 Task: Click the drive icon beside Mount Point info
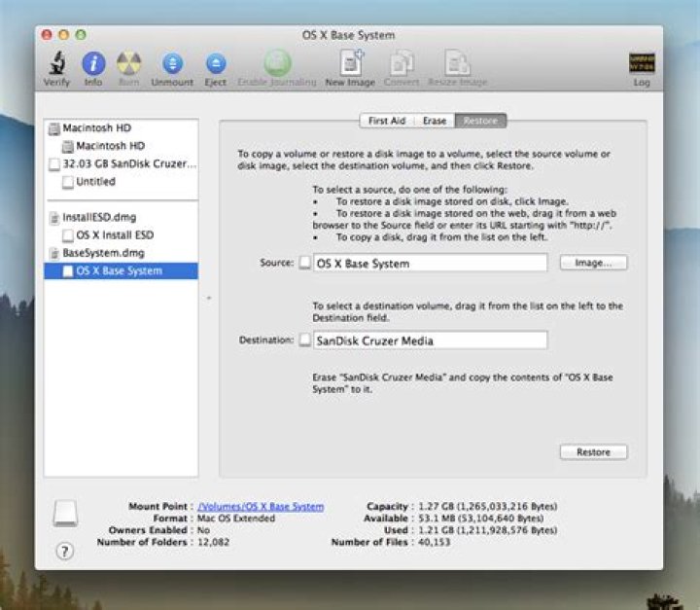(x=66, y=514)
